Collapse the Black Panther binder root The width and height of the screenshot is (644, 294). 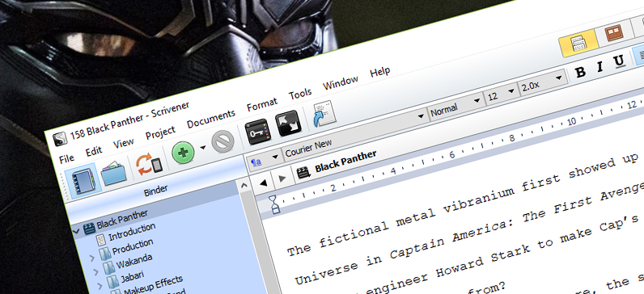[75, 231]
